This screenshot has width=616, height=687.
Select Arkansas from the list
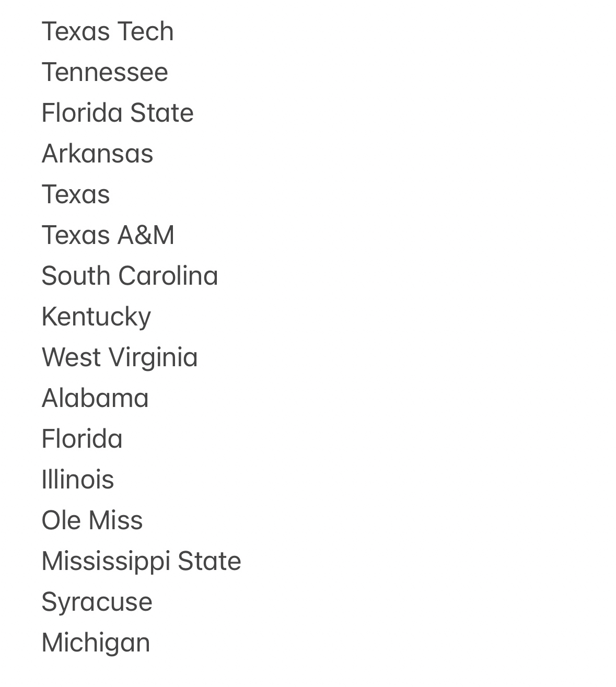97,154
